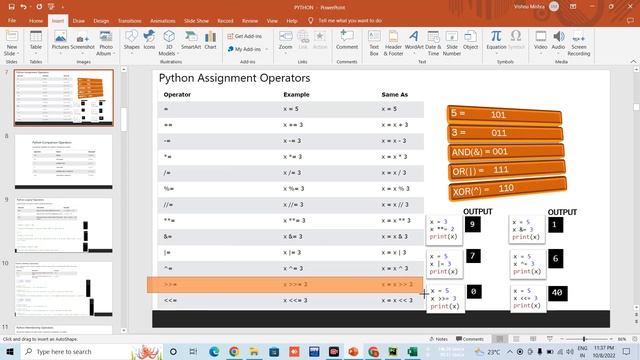Click the zoom percentage value

pos(622,339)
